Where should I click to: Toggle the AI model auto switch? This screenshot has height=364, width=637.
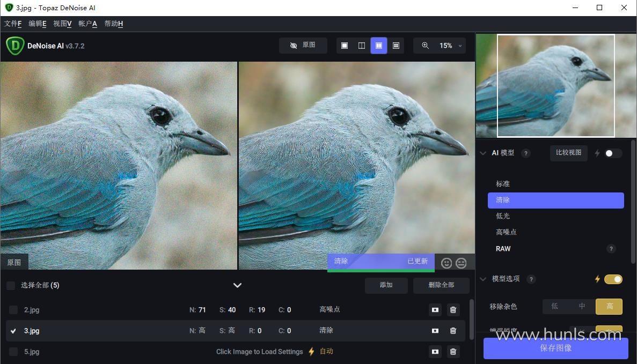click(613, 153)
